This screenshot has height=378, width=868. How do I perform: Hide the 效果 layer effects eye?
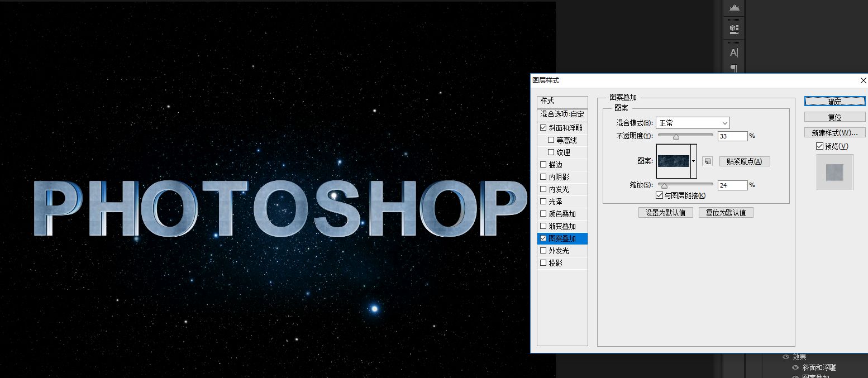pos(786,357)
